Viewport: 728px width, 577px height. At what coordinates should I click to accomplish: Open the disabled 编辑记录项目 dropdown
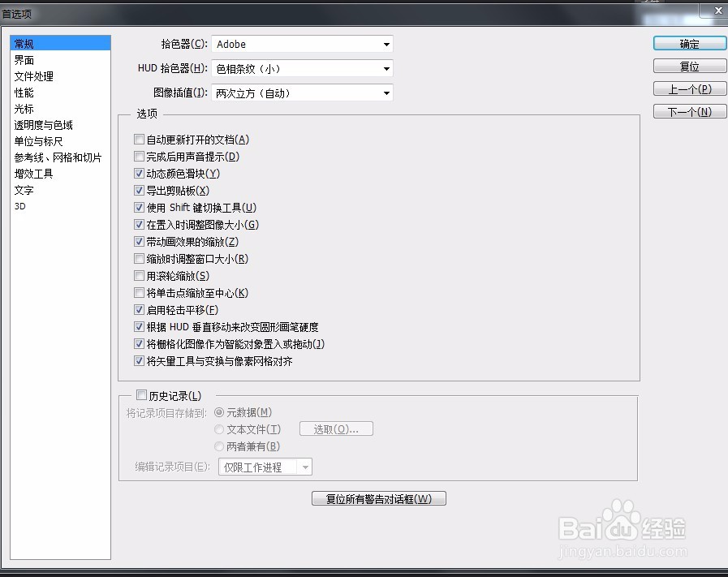(265, 467)
